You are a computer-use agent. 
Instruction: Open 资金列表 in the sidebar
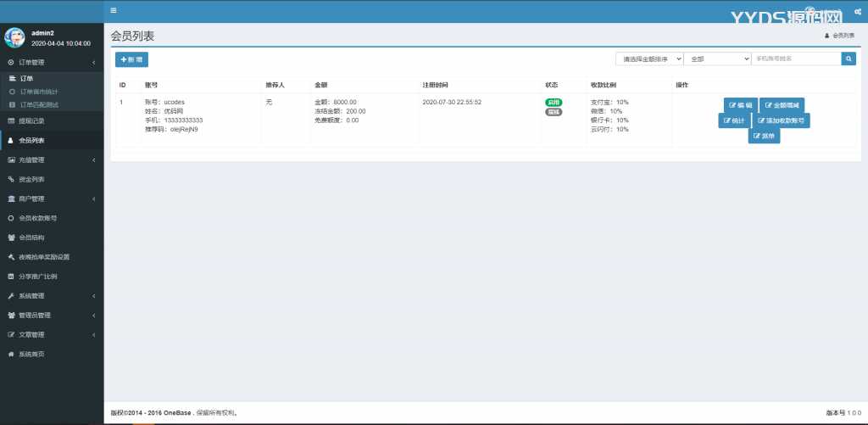pyautogui.click(x=31, y=179)
